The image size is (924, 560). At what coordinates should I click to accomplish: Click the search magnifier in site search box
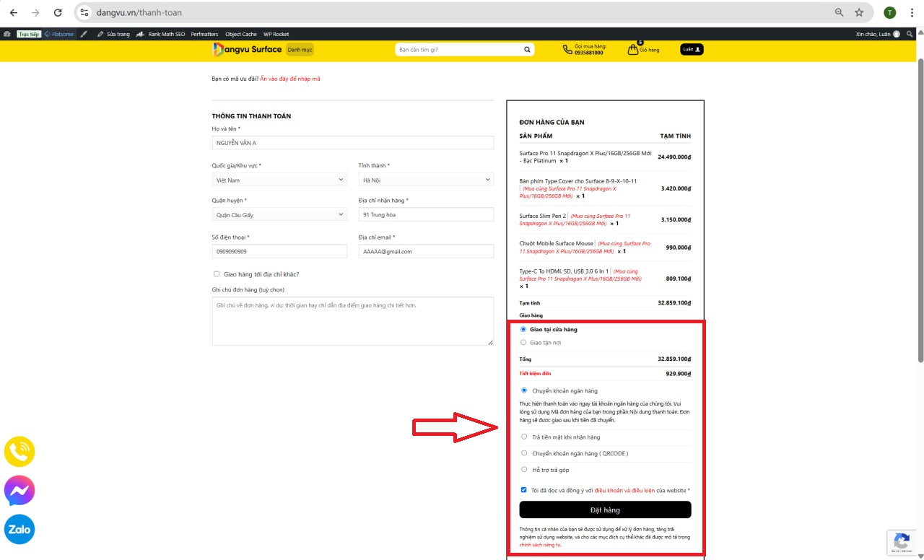527,50
